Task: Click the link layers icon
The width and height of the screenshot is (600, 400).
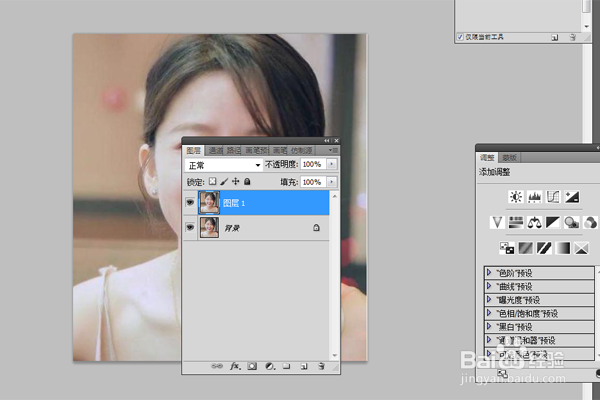Action: 217,366
